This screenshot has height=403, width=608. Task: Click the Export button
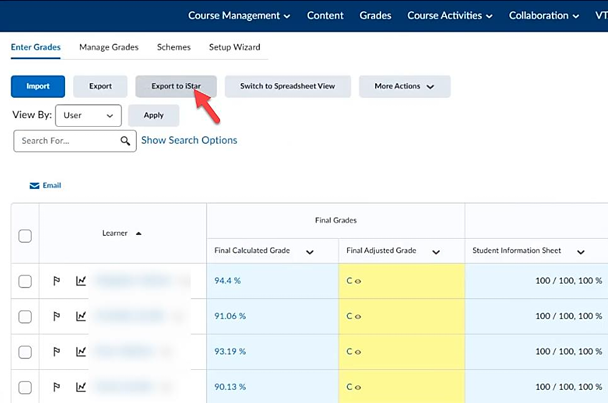pyautogui.click(x=100, y=86)
